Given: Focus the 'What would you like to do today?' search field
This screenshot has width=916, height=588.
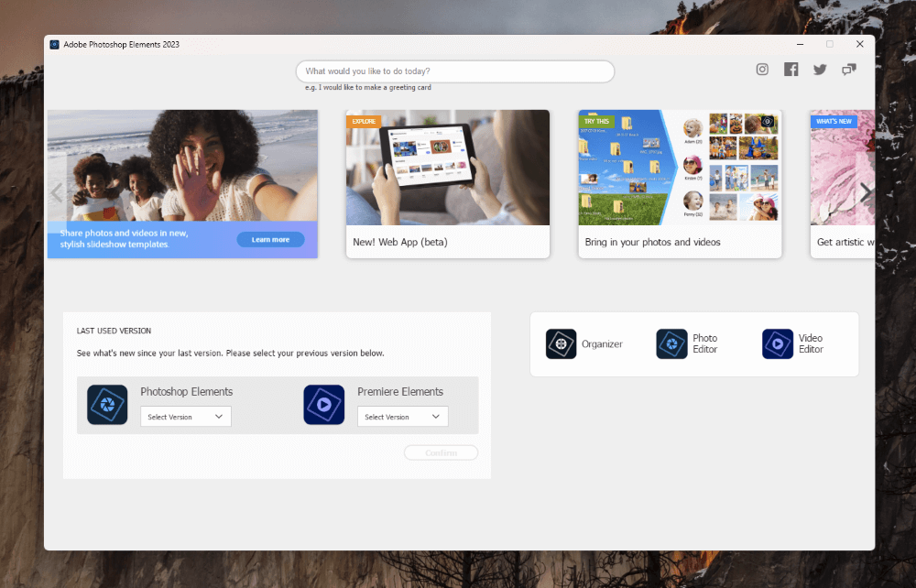Looking at the screenshot, I should pos(455,71).
